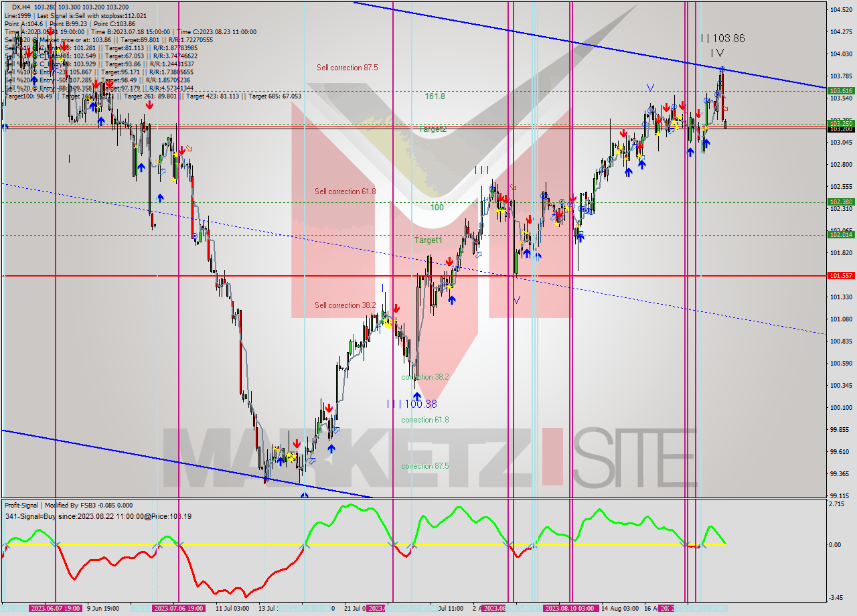Select the 'Target2' label

(x=433, y=129)
